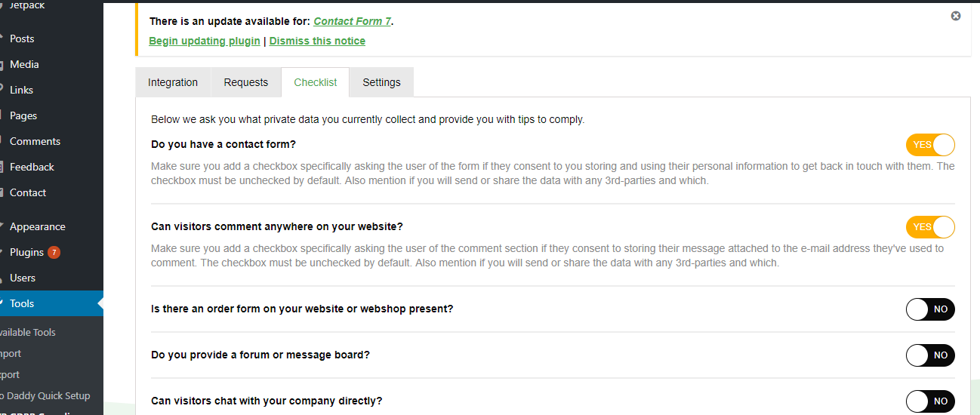Click Dismiss this notice link
Image resolution: width=980 pixels, height=415 pixels.
pyautogui.click(x=317, y=41)
